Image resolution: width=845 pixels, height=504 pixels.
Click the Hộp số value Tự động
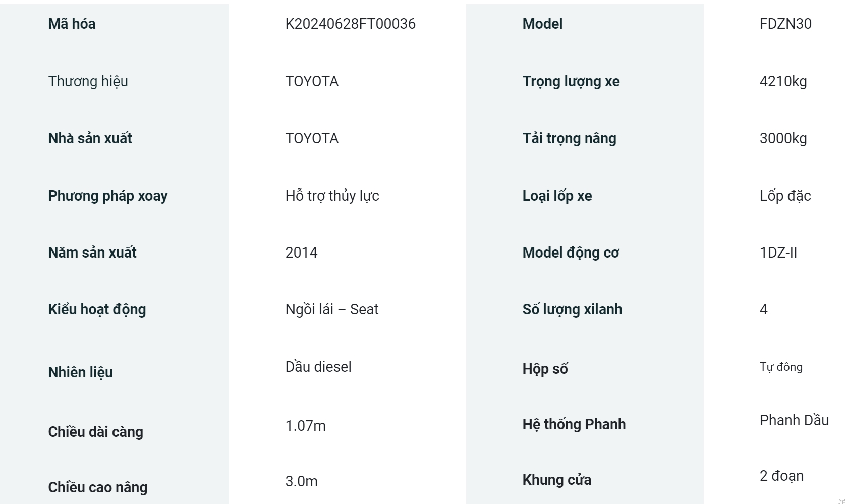pyautogui.click(x=781, y=367)
